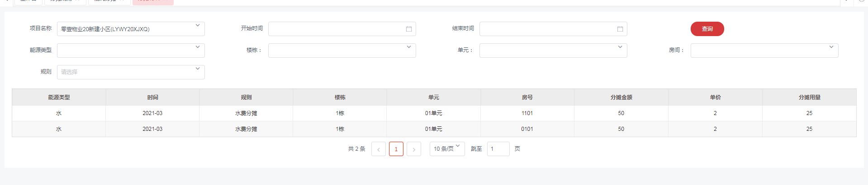Click the 分摊用量 column header
The height and width of the screenshot is (185, 868).
(x=809, y=97)
